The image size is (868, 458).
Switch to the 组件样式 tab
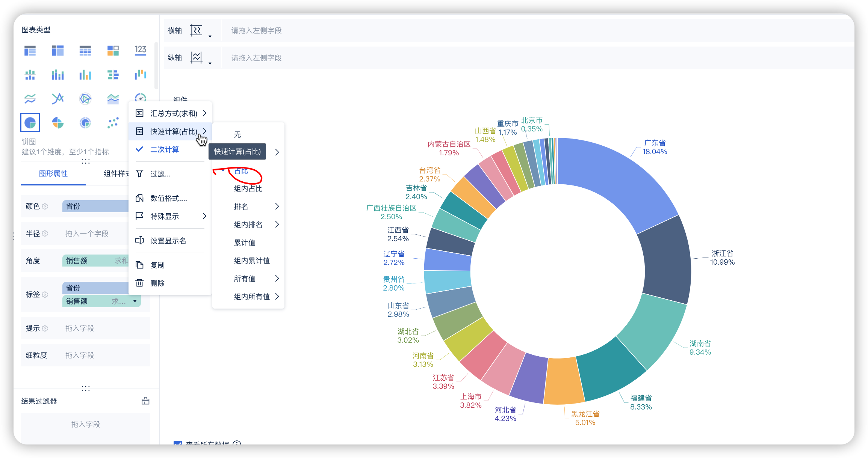tap(116, 174)
